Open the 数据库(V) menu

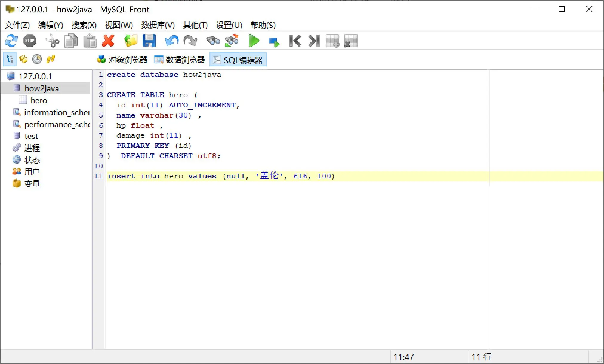(x=158, y=25)
